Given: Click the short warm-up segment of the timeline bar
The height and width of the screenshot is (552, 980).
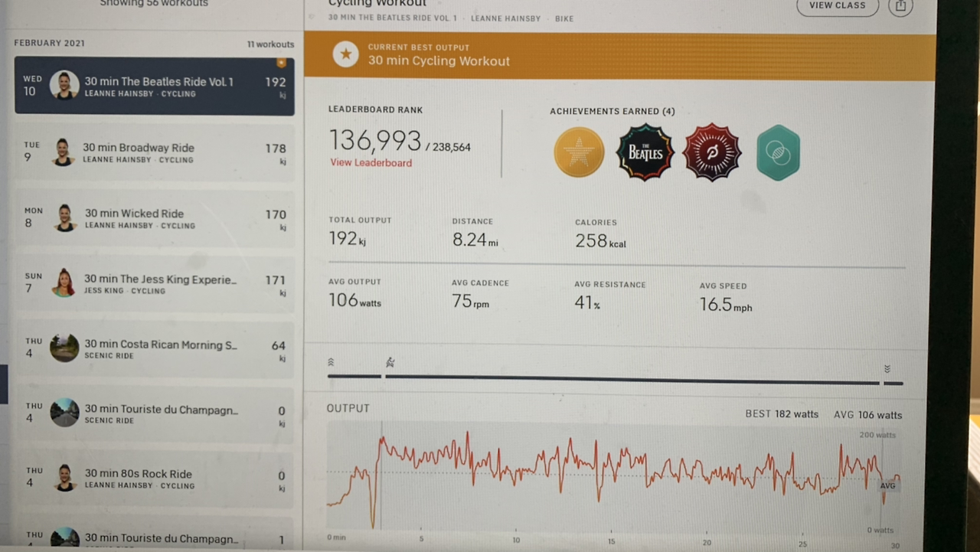Looking at the screenshot, I should 354,376.
